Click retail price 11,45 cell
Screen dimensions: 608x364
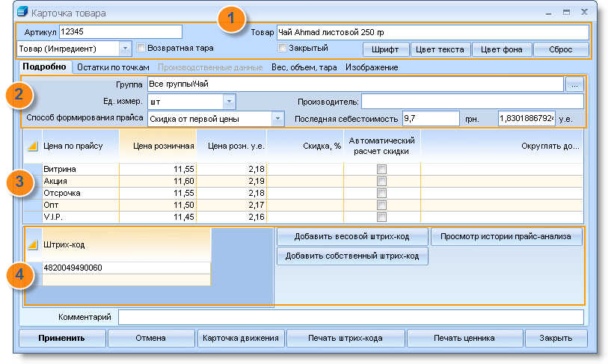coord(158,217)
